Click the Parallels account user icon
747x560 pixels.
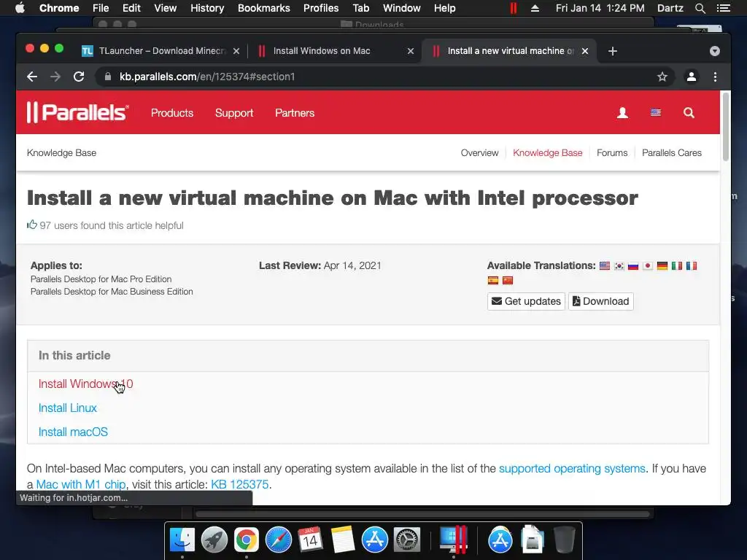622,113
